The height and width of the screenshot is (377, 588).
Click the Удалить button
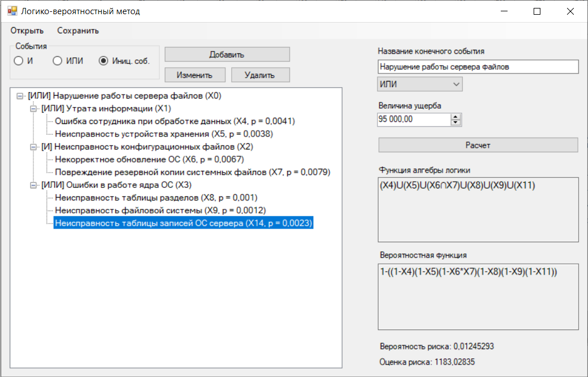[260, 75]
